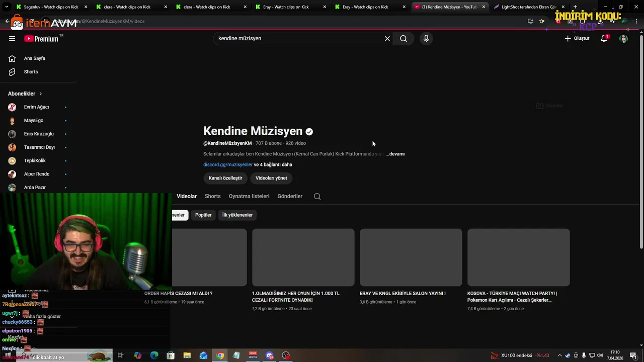Clear the search box with the X icon
This screenshot has width=644, height=362.
[x=387, y=39]
